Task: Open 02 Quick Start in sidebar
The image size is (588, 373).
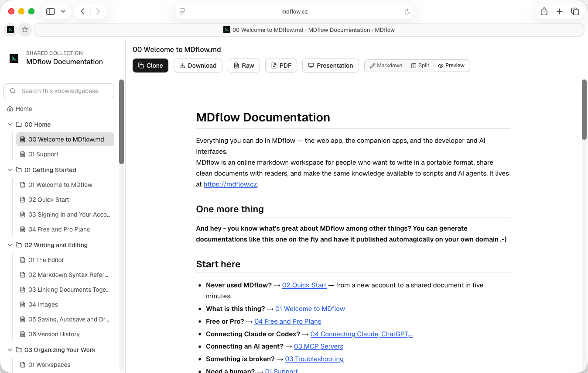Action: [x=65, y=200]
